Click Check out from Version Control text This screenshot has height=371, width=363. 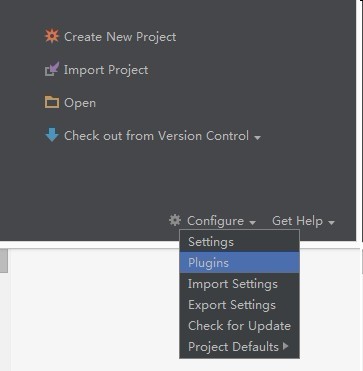(156, 136)
